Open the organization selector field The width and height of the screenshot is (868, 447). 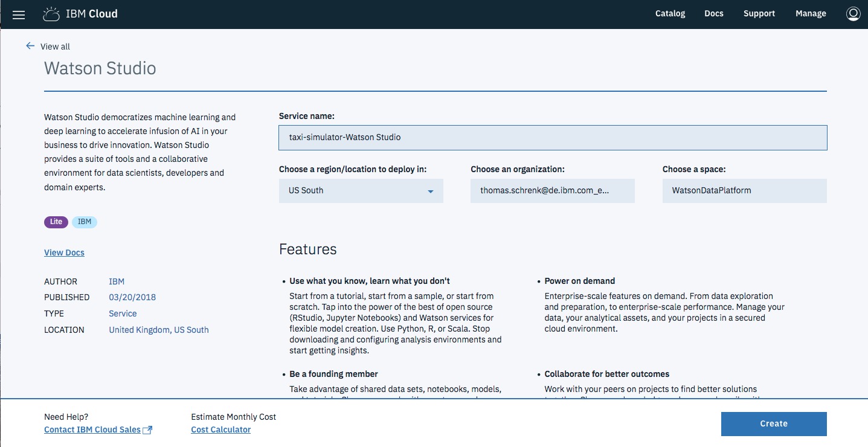[553, 190]
